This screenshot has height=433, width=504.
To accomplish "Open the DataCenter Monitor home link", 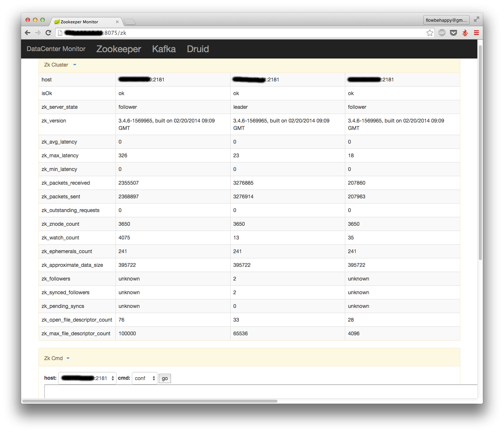I will pyautogui.click(x=56, y=49).
